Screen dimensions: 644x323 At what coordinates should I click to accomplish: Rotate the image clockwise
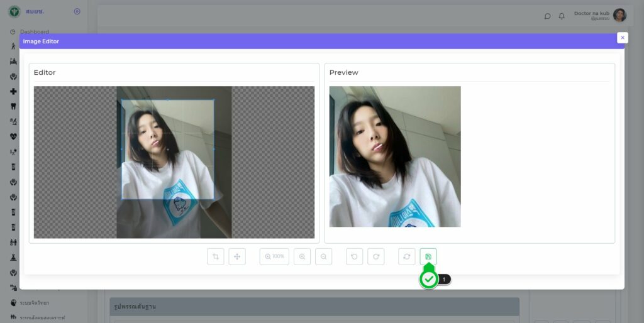pyautogui.click(x=376, y=256)
